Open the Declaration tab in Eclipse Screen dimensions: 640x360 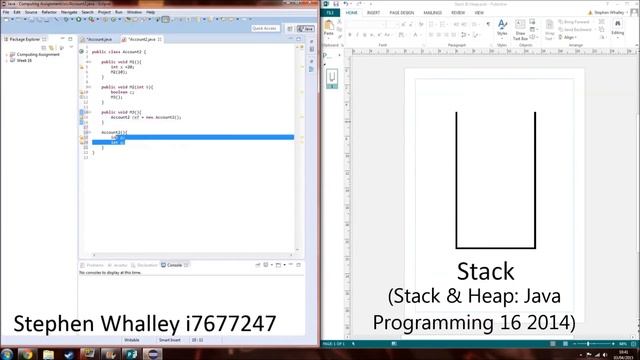(144, 265)
